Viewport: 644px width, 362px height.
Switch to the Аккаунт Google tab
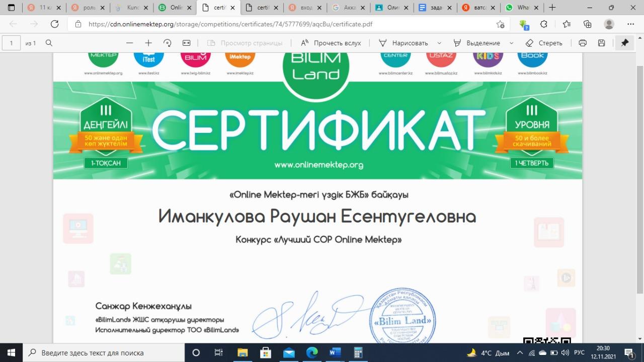[x=348, y=8]
